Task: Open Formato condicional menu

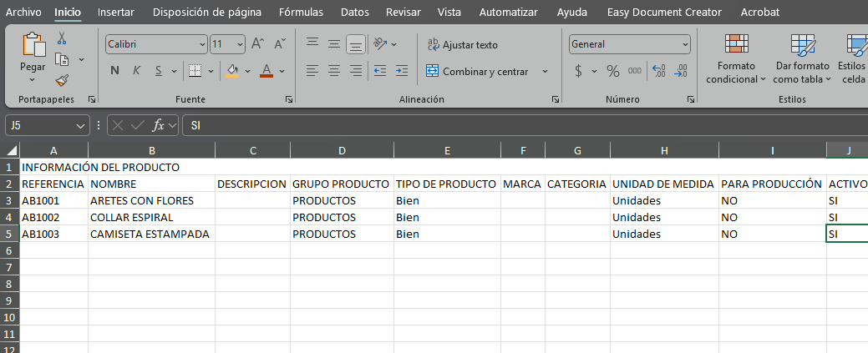Action: (x=736, y=58)
